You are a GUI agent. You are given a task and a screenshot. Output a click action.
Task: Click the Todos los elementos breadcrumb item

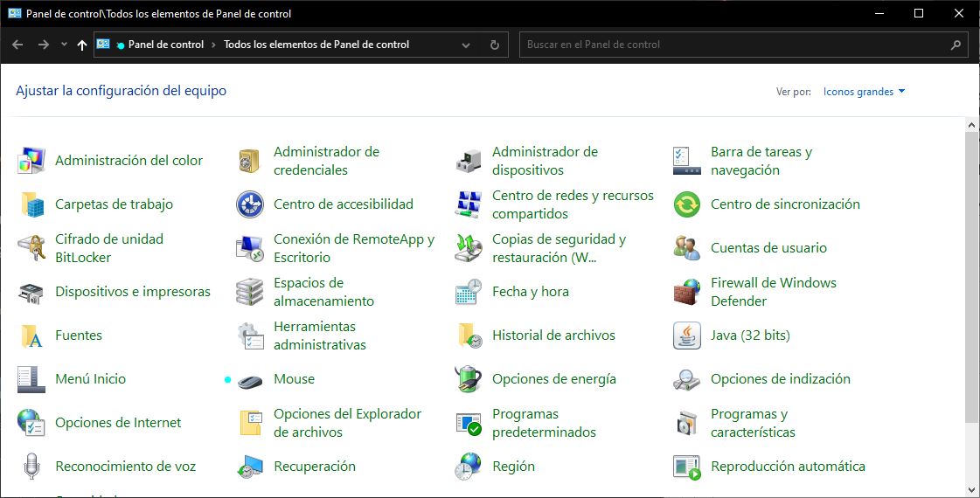click(x=316, y=45)
